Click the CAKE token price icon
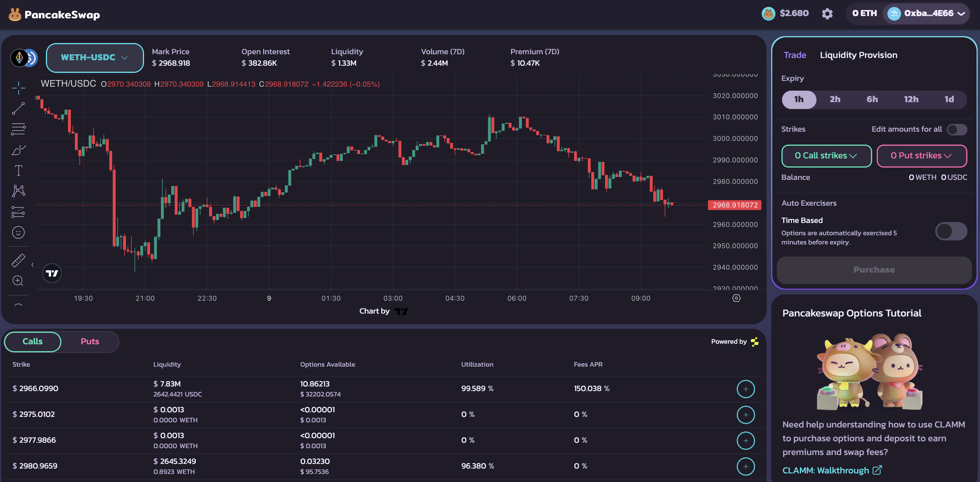980x482 pixels. pyautogui.click(x=768, y=14)
